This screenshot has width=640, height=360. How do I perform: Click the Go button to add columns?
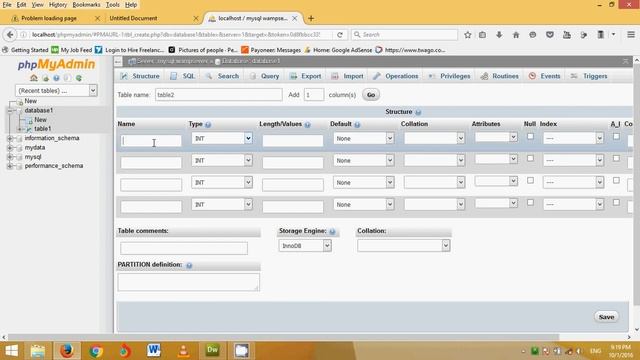(371, 95)
